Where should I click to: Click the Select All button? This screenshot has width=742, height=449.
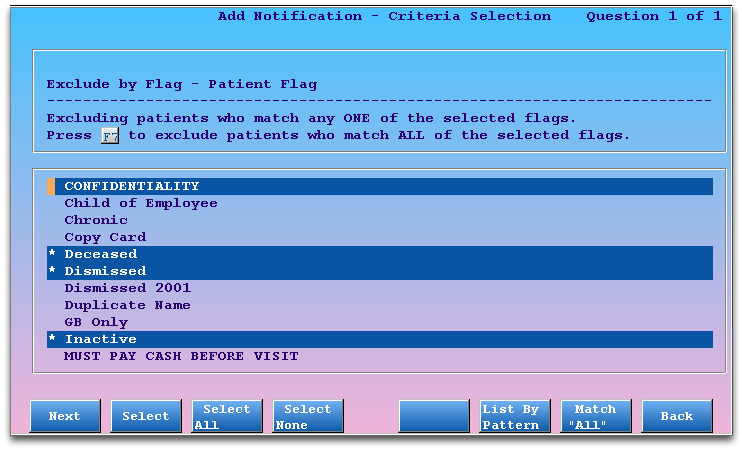click(x=227, y=416)
